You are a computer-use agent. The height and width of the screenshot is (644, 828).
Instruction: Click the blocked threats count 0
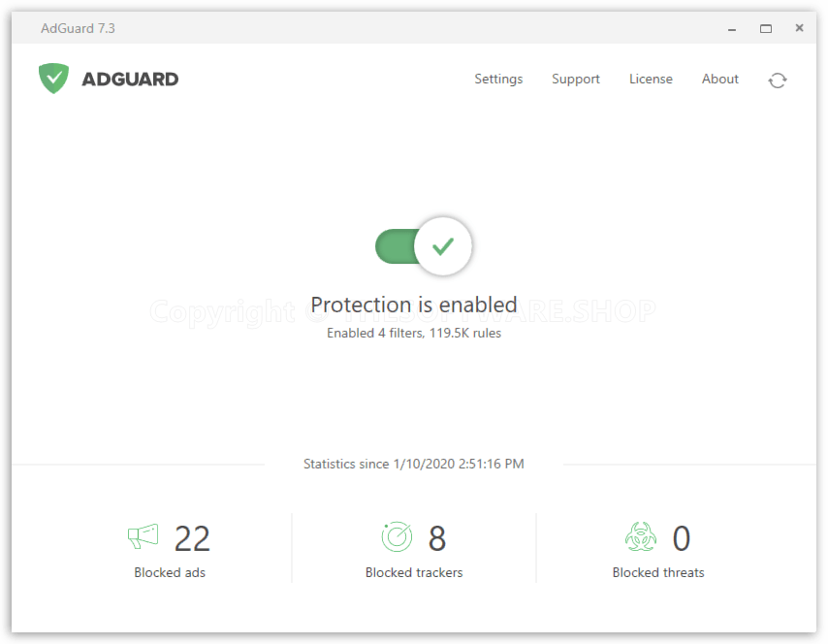(x=682, y=538)
